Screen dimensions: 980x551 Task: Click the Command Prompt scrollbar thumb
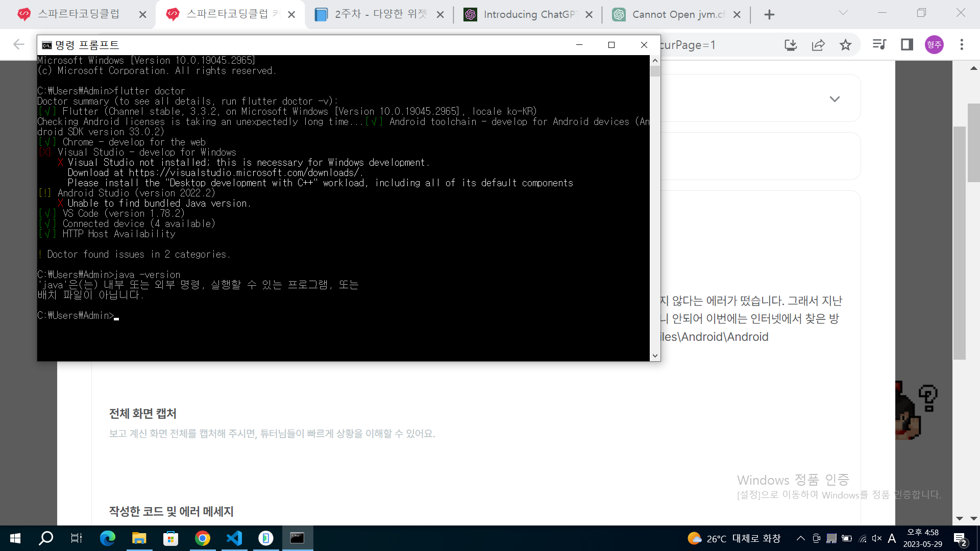[x=655, y=71]
